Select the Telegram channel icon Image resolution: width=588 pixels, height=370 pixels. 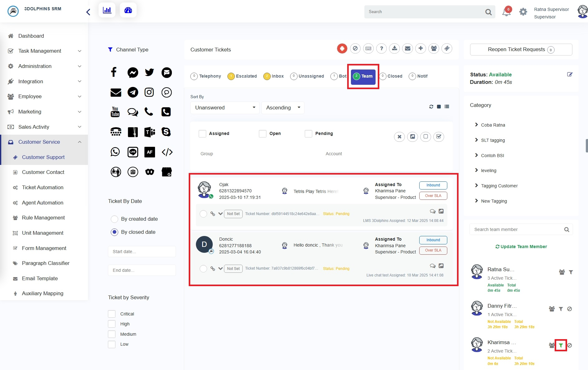133,92
